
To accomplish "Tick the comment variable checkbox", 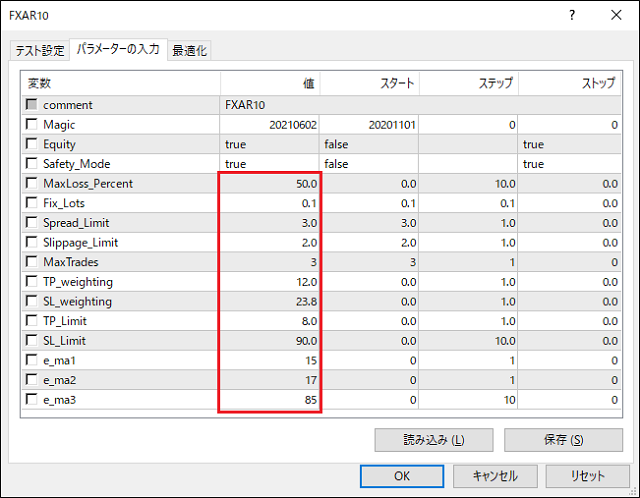I will (31, 104).
